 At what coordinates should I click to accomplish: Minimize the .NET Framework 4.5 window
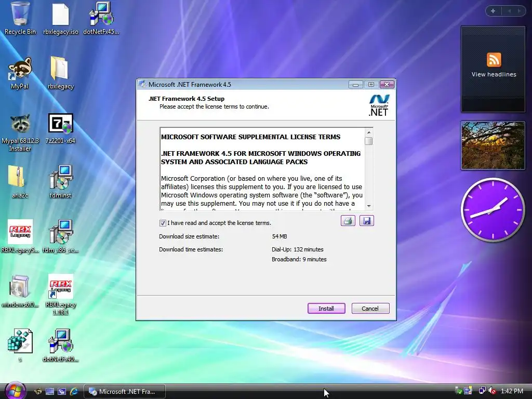[355, 85]
